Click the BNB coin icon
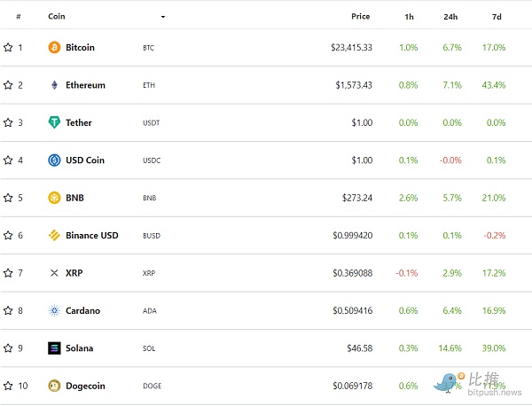 point(55,198)
